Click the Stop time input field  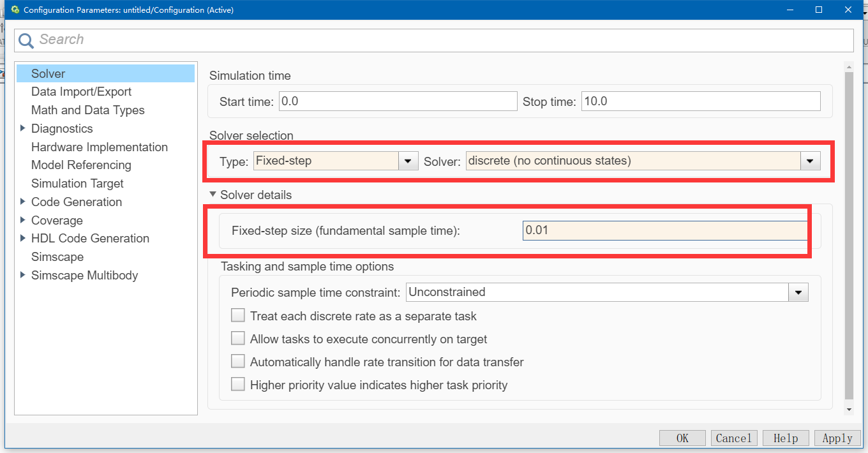[700, 101]
